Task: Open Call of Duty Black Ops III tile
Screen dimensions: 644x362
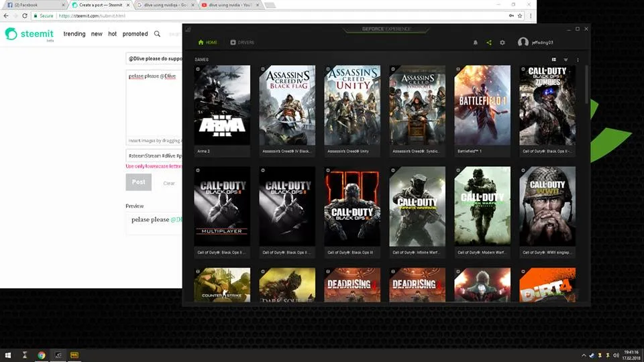Action: coord(352,212)
